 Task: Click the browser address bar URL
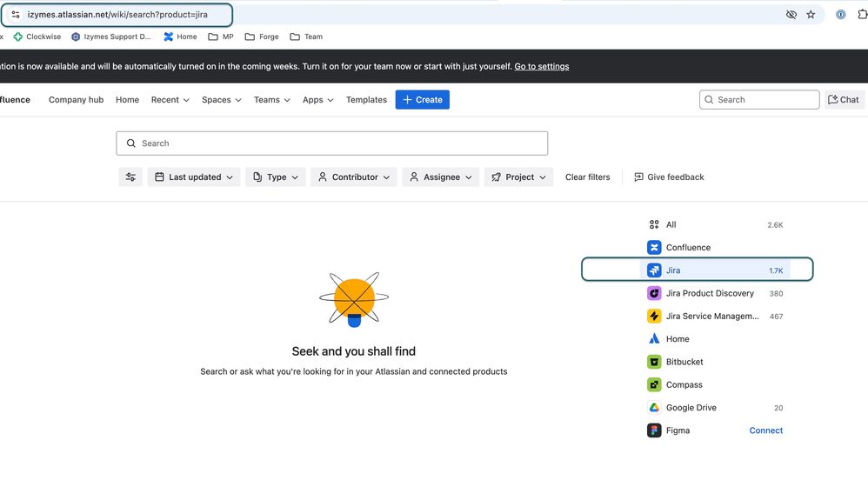click(x=117, y=15)
